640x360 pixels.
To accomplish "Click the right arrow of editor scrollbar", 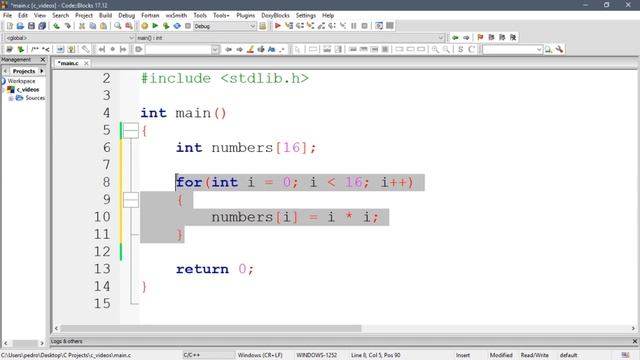I will tap(633, 328).
